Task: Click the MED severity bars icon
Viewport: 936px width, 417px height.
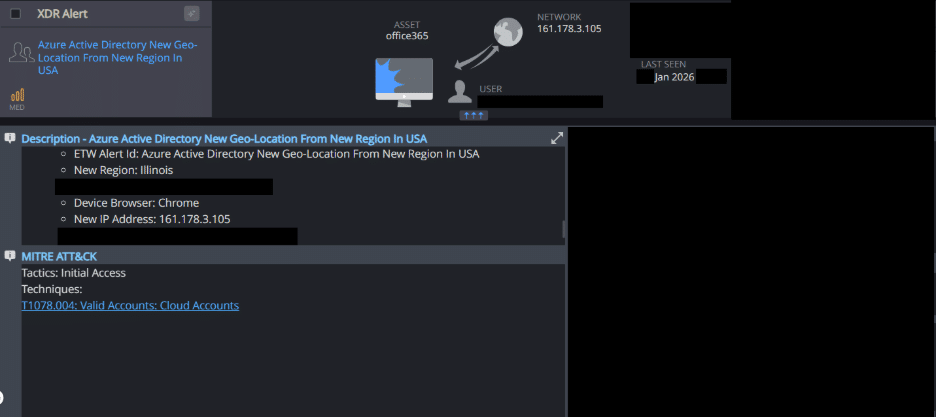Action: coord(17,95)
